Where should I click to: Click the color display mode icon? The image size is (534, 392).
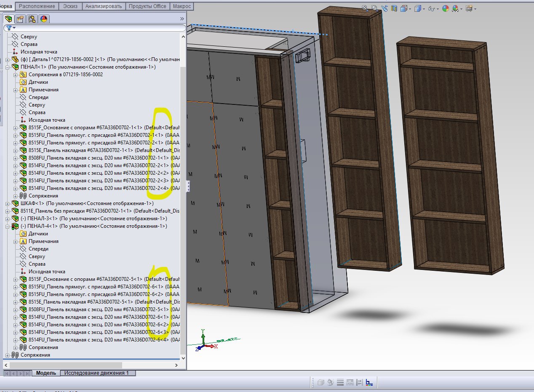pyautogui.click(x=369, y=382)
